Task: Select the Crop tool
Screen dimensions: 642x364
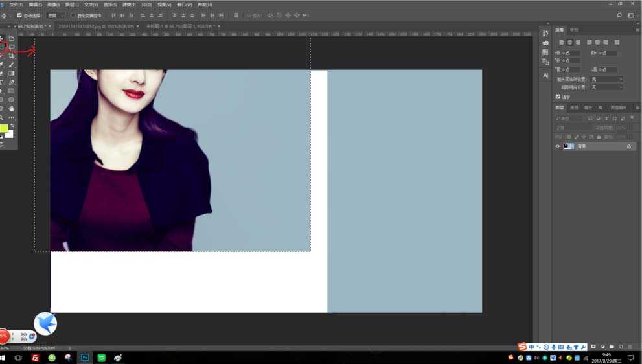Action: (12, 56)
